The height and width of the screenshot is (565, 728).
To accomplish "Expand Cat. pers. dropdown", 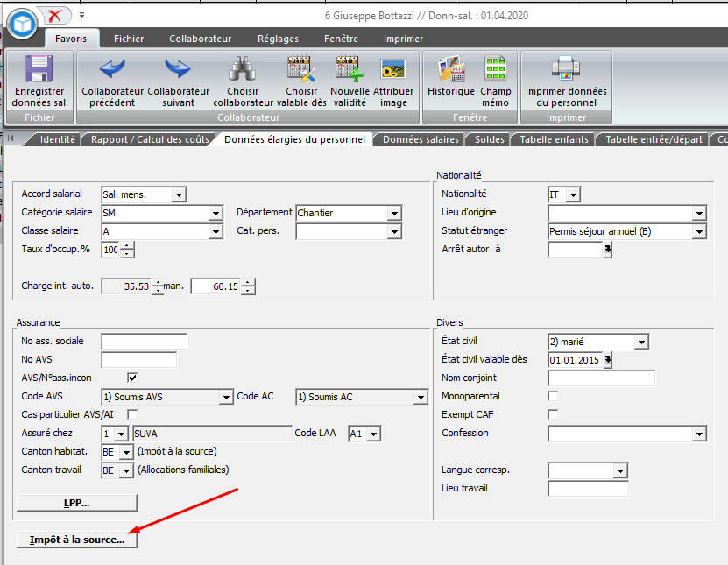I will tap(394, 231).
